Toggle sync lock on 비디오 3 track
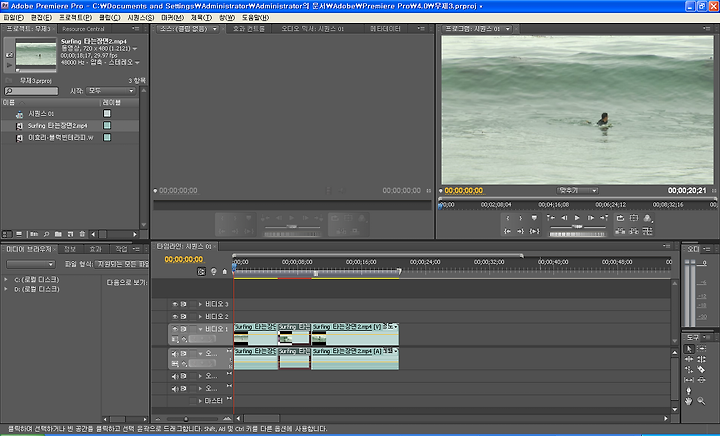 point(183,304)
